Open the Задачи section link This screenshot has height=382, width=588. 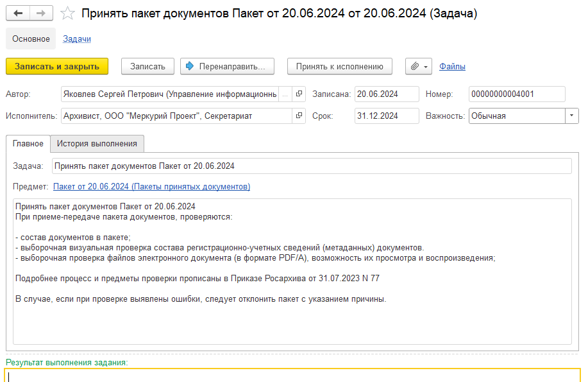pos(77,39)
